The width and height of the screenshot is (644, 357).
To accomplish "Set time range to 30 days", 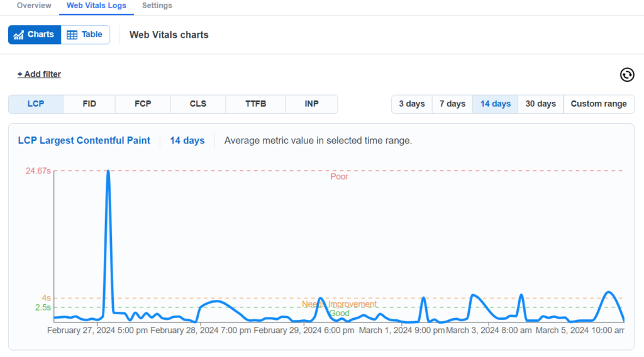I will [x=540, y=104].
